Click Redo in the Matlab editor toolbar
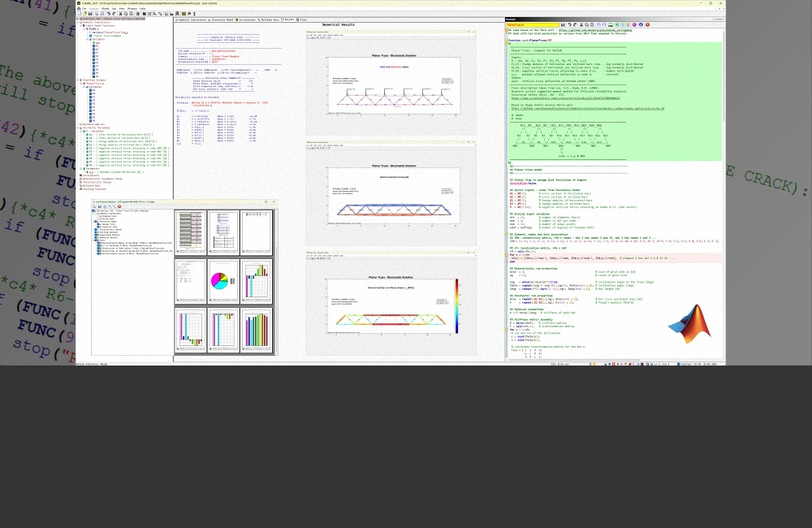Image resolution: width=812 pixels, height=528 pixels. (x=575, y=25)
